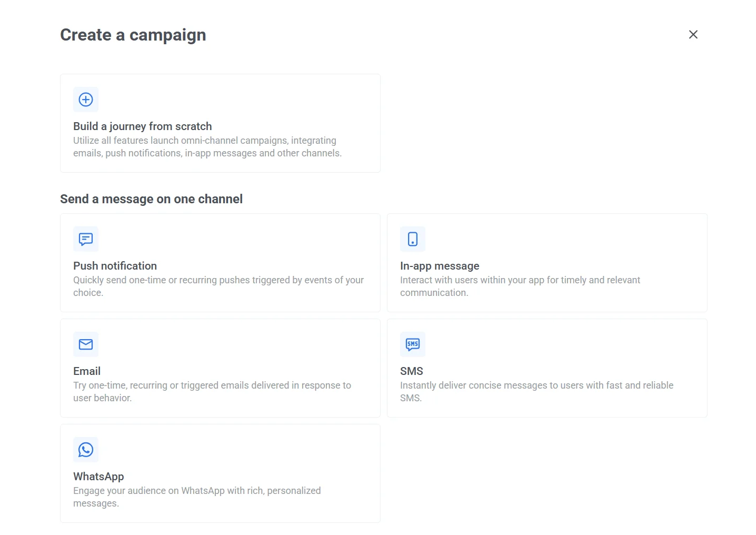Click the Push notification card title
This screenshot has height=535, width=756.
point(115,266)
